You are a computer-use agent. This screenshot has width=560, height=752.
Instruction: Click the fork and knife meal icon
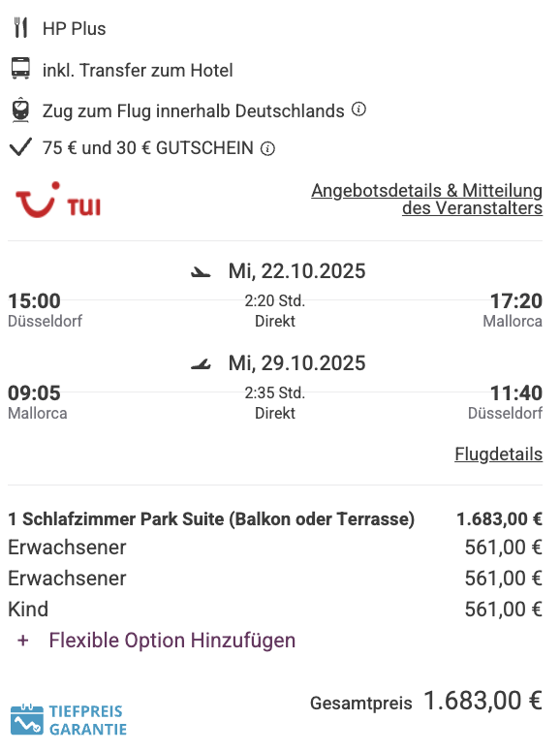[x=20, y=28]
